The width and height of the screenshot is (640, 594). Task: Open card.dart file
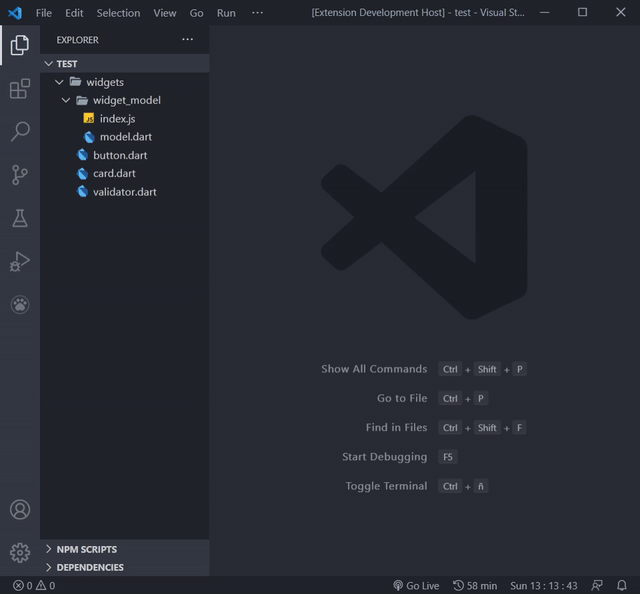(125, 174)
